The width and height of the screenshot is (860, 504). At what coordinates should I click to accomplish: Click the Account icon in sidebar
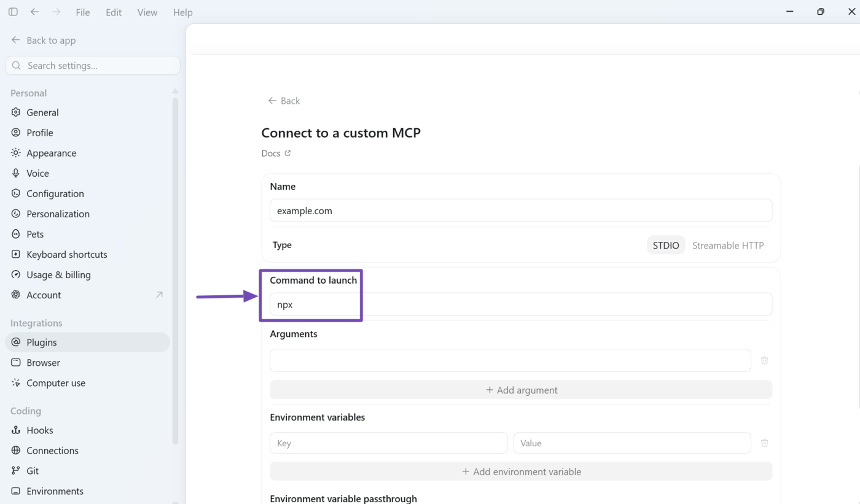(x=16, y=295)
